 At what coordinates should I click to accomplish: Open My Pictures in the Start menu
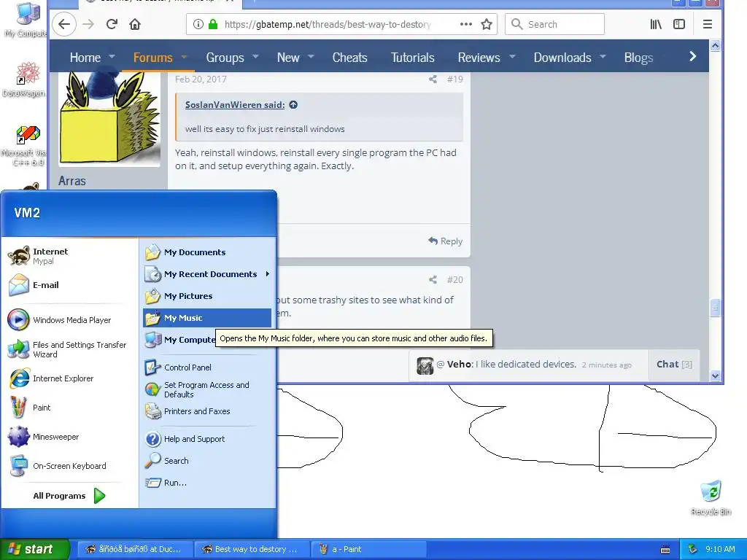click(207, 296)
